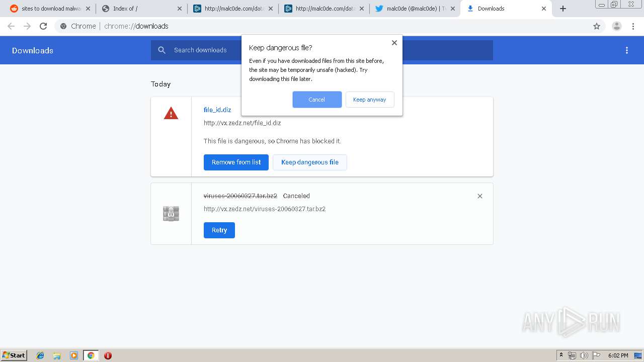
Task: Click the search magnifier icon
Action: (162, 50)
